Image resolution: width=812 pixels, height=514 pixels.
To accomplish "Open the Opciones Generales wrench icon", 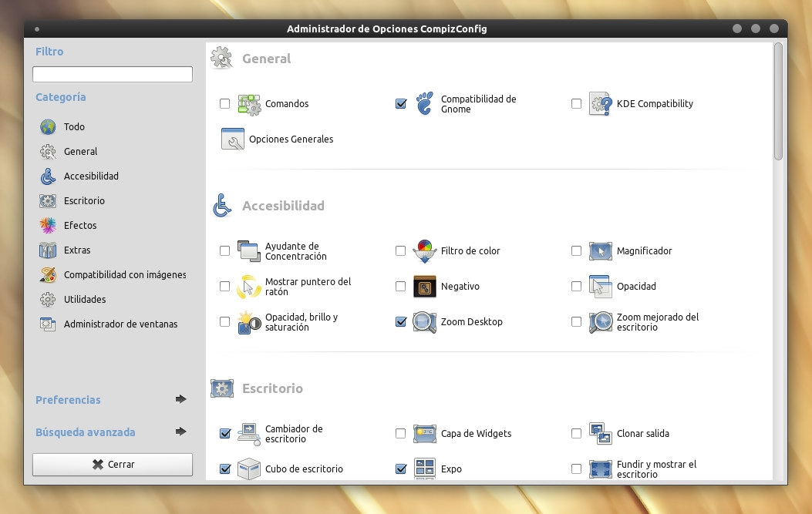I will click(x=233, y=139).
